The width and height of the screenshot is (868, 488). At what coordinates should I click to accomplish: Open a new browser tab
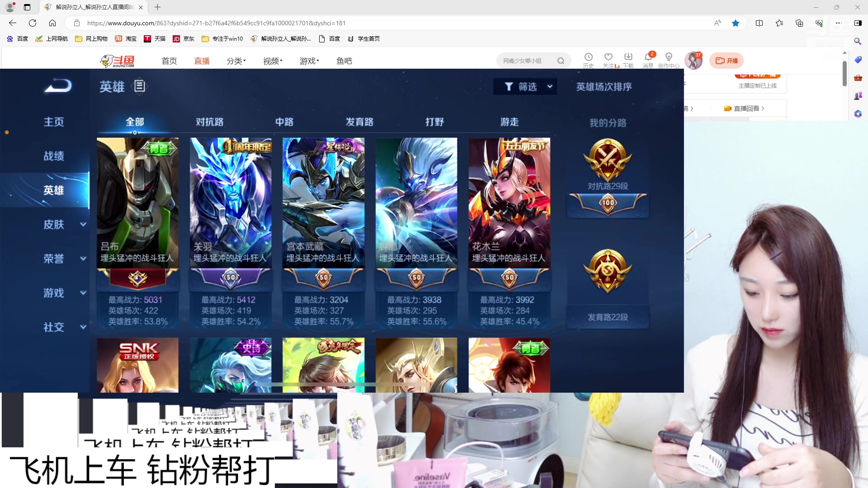point(157,7)
